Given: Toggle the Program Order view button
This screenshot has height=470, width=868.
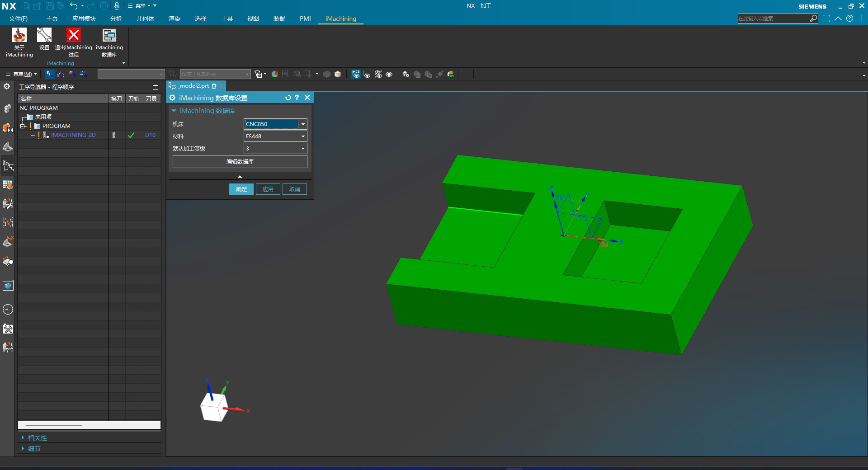Looking at the screenshot, I should (x=50, y=74).
